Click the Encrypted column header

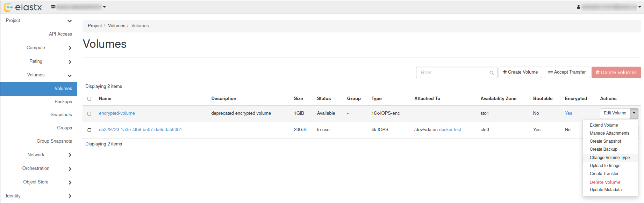[x=576, y=99]
